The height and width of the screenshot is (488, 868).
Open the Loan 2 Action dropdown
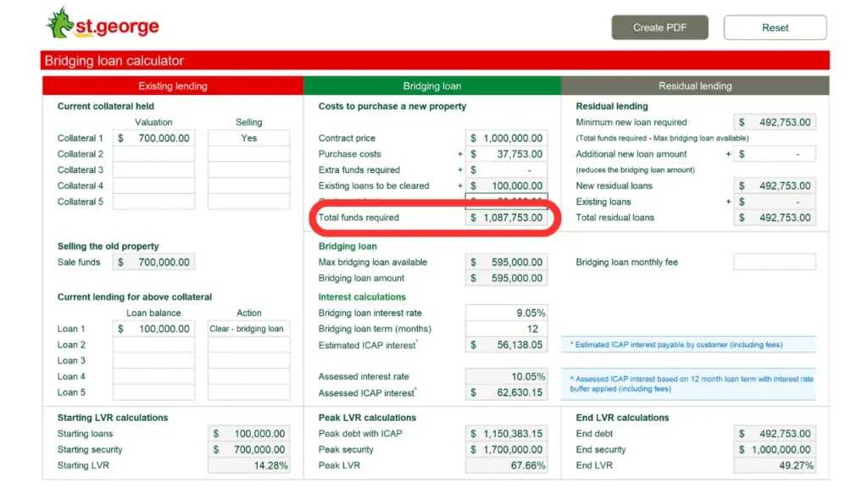(248, 345)
